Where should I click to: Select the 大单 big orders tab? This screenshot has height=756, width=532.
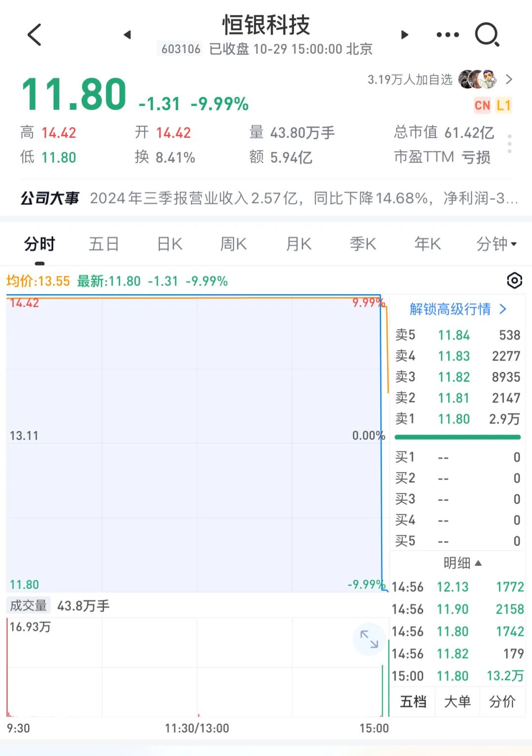[458, 701]
